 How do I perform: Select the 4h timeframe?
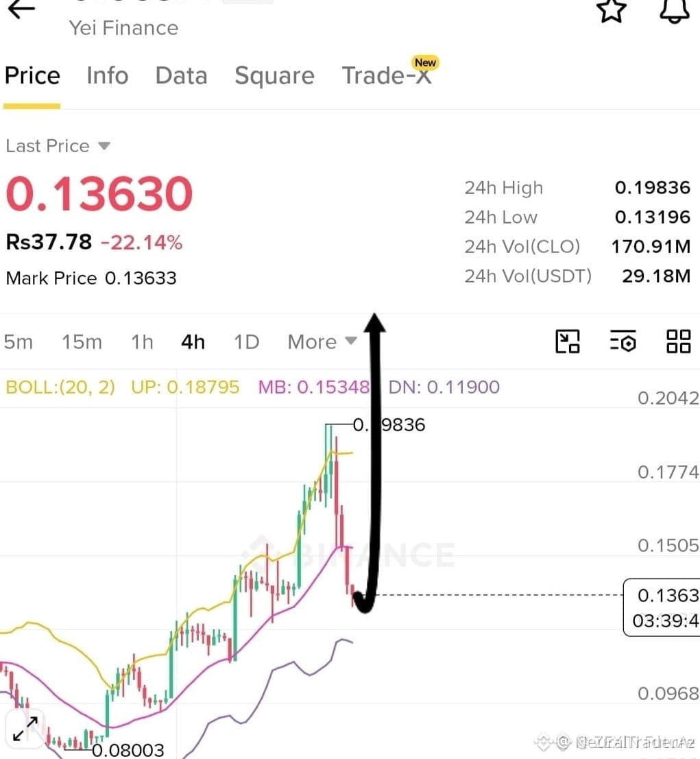pos(193,342)
